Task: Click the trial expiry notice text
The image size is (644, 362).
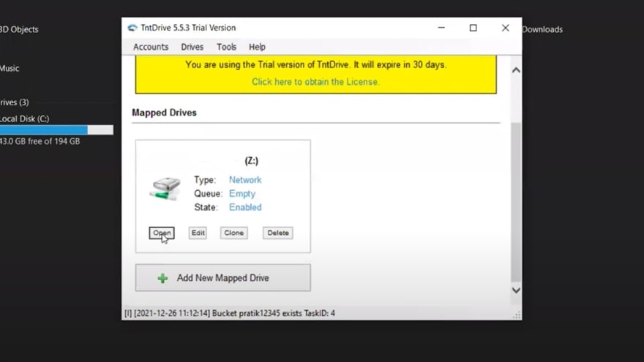Action: (x=316, y=65)
